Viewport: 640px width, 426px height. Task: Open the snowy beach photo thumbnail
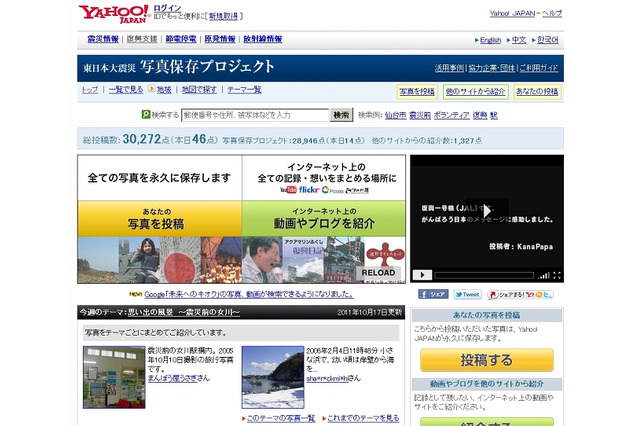coord(273,377)
